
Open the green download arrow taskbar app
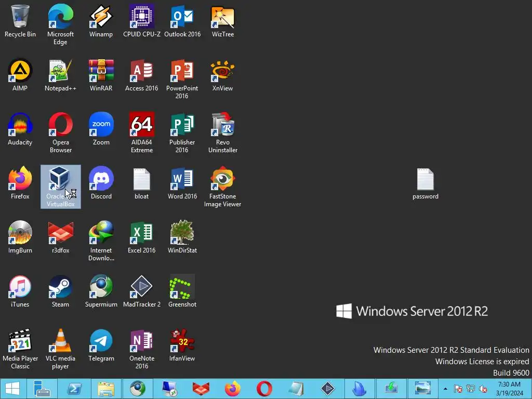coord(391,389)
